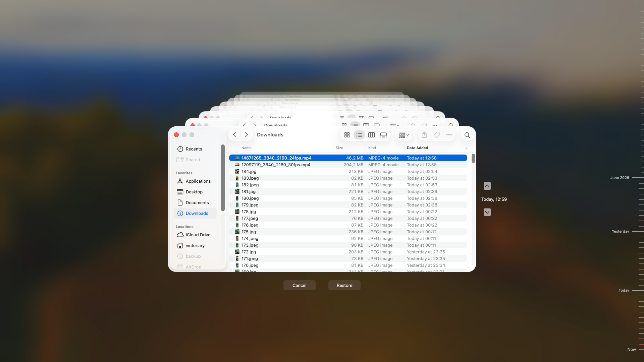Go to next backup with down arrow

(487, 212)
